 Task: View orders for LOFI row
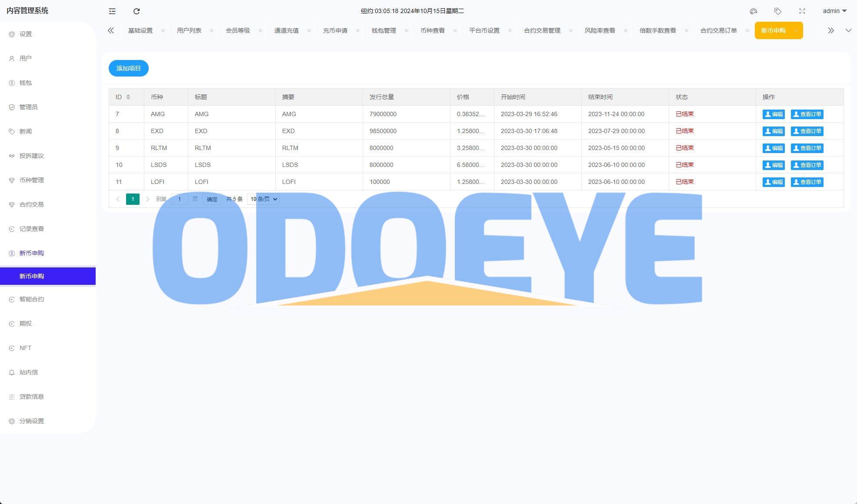807,182
